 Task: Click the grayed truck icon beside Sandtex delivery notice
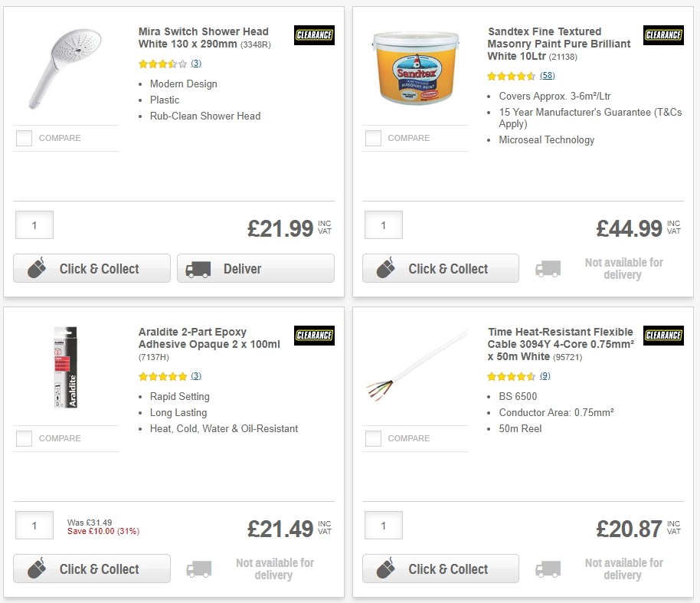(x=548, y=268)
